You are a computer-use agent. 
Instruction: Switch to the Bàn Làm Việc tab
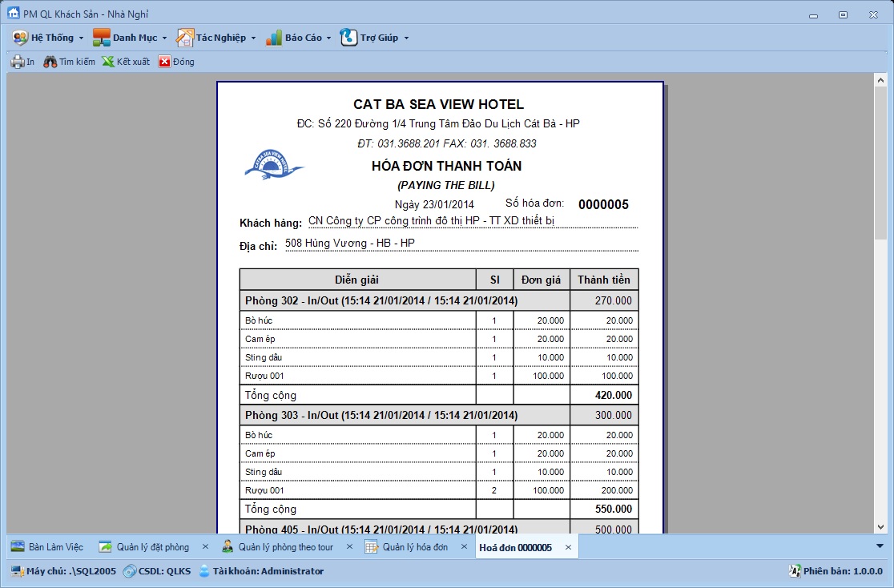click(x=47, y=547)
